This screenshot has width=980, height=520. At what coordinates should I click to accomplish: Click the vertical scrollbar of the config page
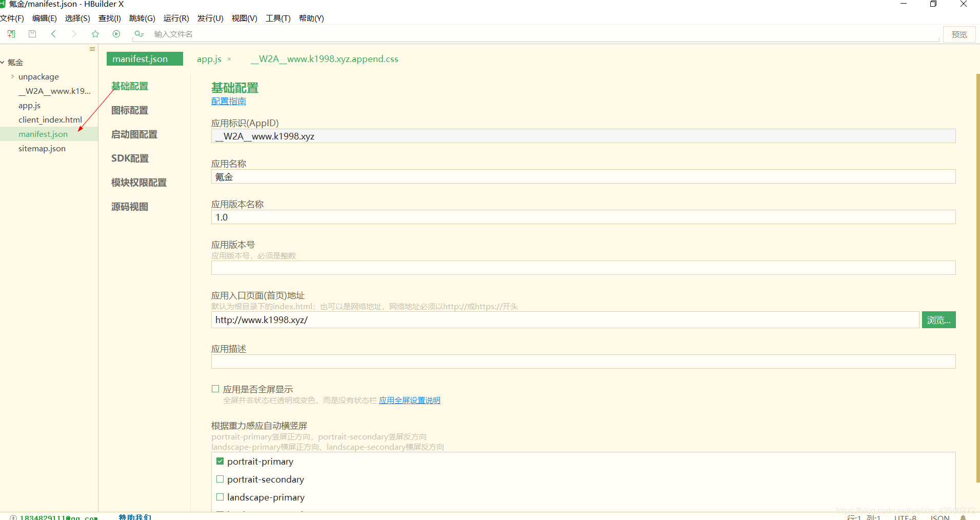coord(977,278)
